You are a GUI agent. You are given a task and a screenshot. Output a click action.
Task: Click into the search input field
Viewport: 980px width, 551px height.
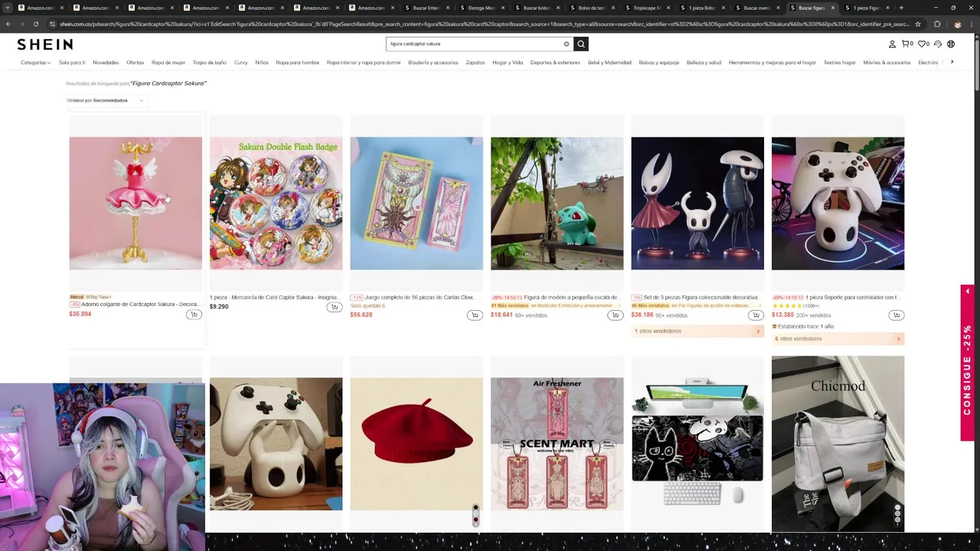[475, 44]
